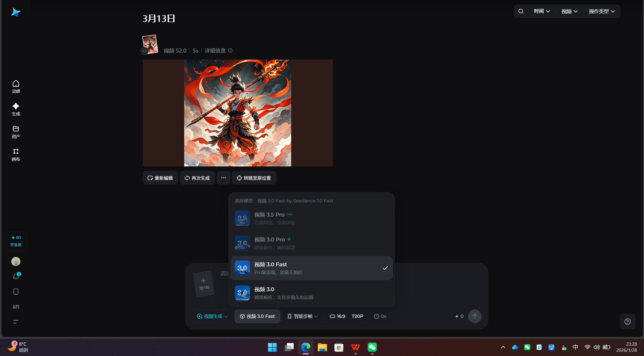Go to 生成 generation section

click(16, 109)
